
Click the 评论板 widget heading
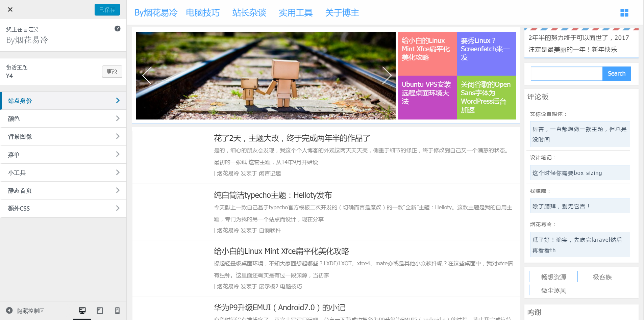pos(538,97)
